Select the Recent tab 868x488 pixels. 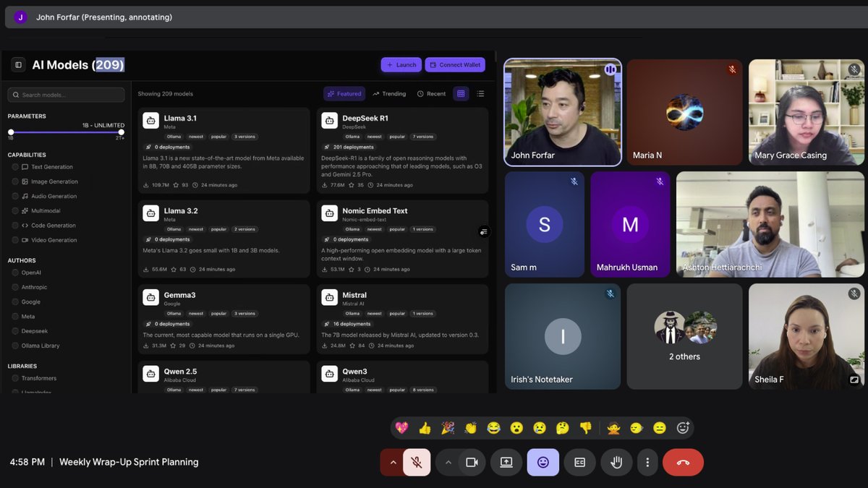pos(432,93)
